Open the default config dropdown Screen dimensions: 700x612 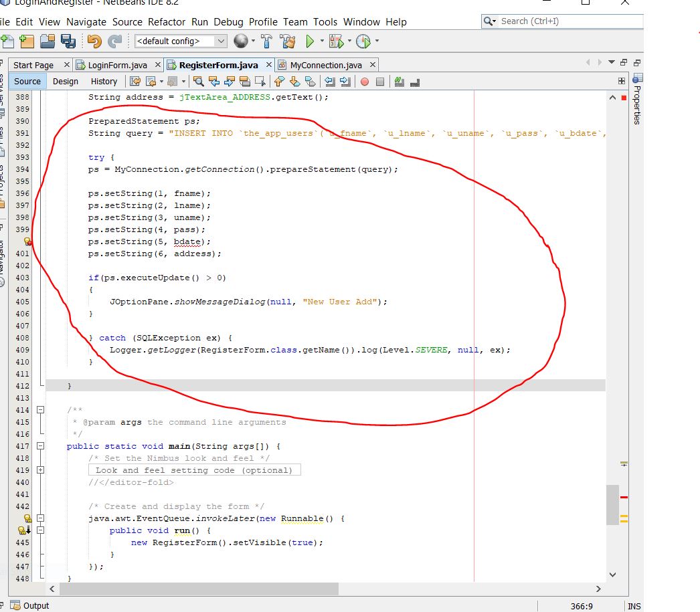(x=222, y=41)
